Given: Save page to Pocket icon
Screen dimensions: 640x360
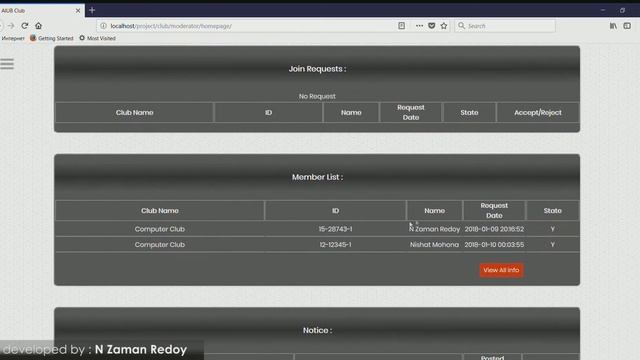Looking at the screenshot, I should pyautogui.click(x=431, y=26).
